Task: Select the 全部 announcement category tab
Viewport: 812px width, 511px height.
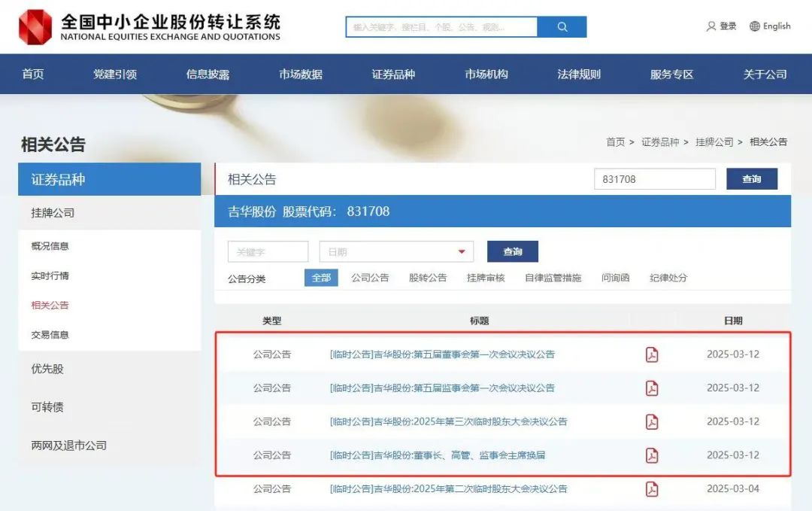Action: (x=321, y=278)
